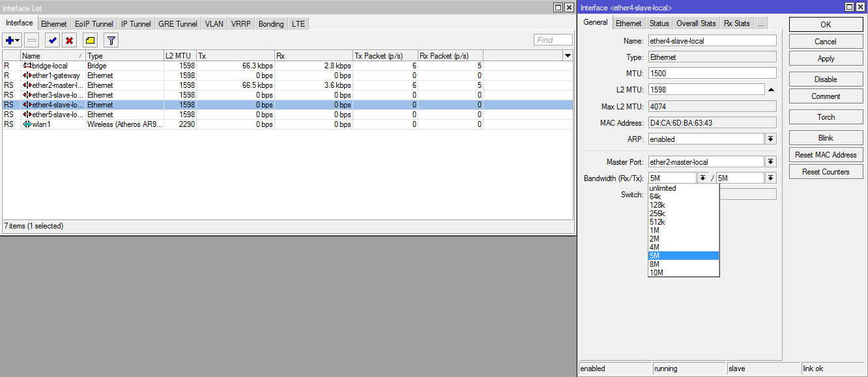The image size is (868, 377).
Task: Open Rx bandwidth dropdown arrow
Action: tap(703, 178)
